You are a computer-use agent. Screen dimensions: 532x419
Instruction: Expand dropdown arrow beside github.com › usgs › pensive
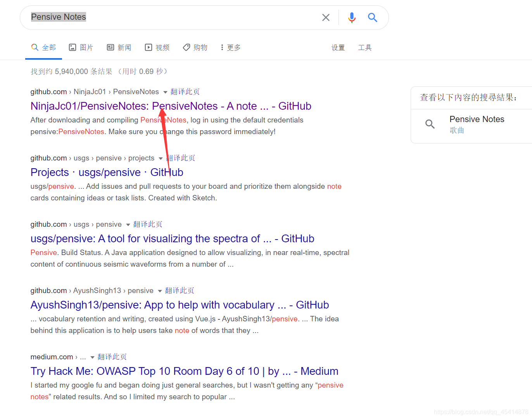pyautogui.click(x=128, y=225)
